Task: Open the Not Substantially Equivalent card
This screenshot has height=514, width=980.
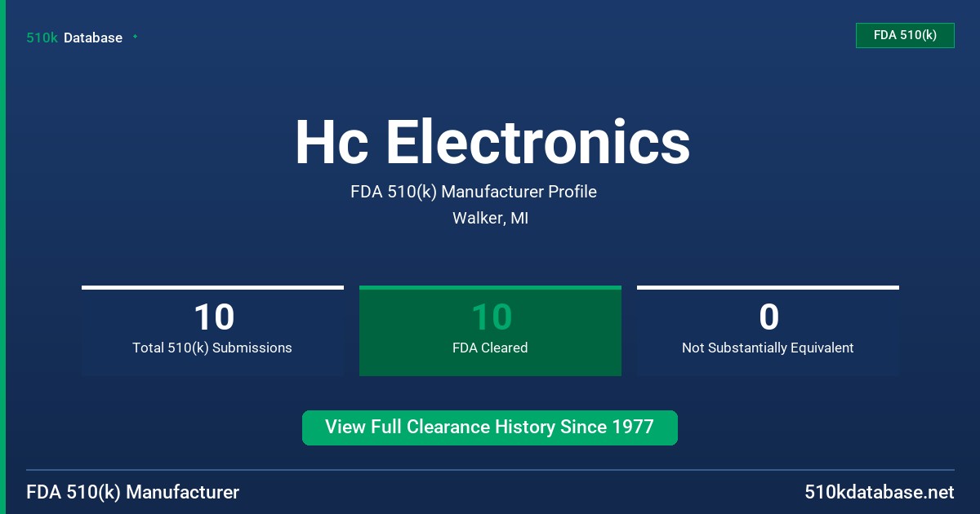Action: click(x=768, y=330)
